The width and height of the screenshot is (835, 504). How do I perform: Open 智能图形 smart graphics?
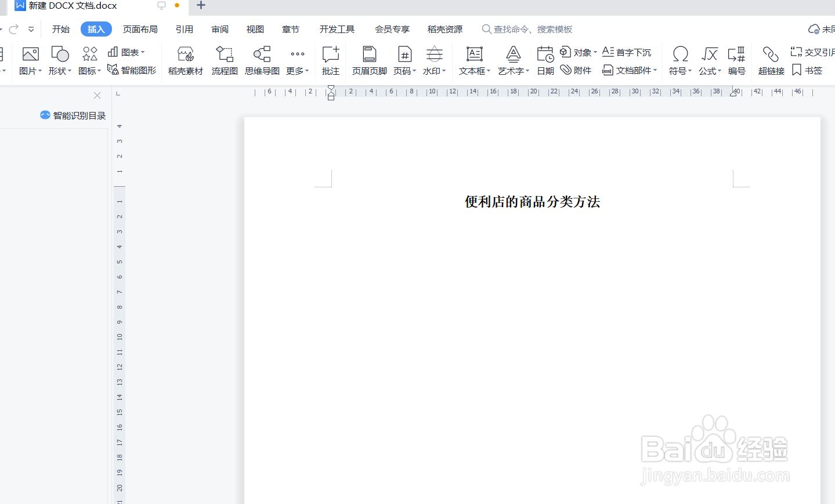(x=132, y=70)
